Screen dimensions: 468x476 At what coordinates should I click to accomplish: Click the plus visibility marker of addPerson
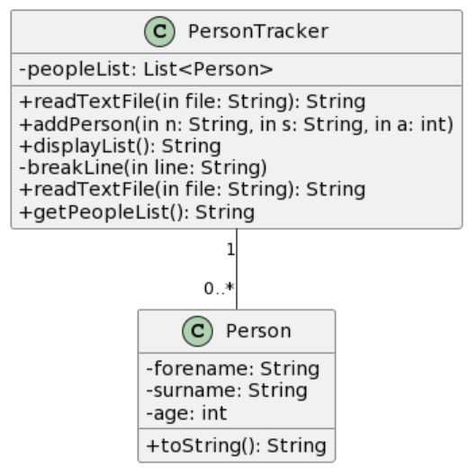[x=25, y=125]
